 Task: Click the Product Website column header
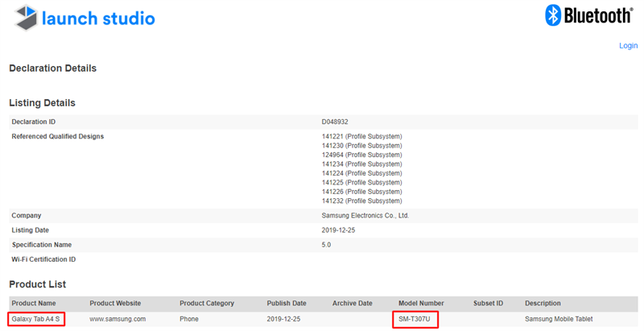115,304
